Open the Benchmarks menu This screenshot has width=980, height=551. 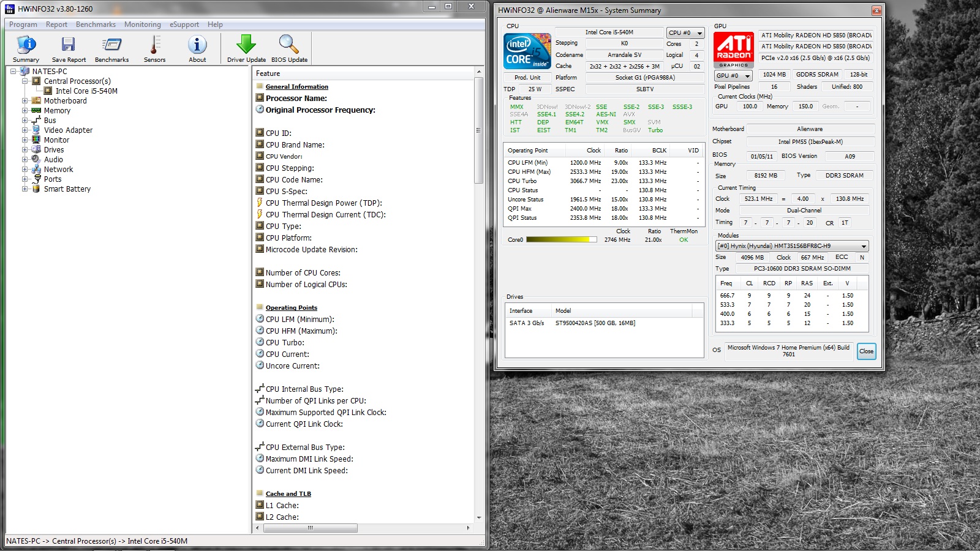(96, 24)
